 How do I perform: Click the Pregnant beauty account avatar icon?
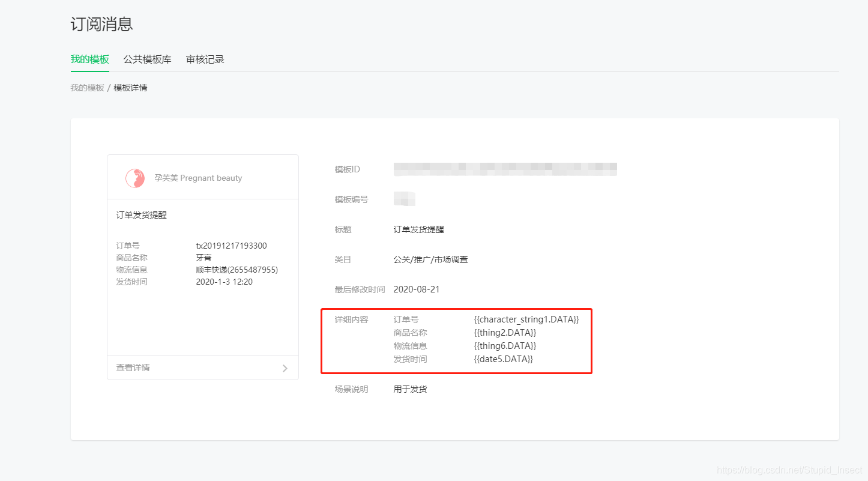point(135,177)
